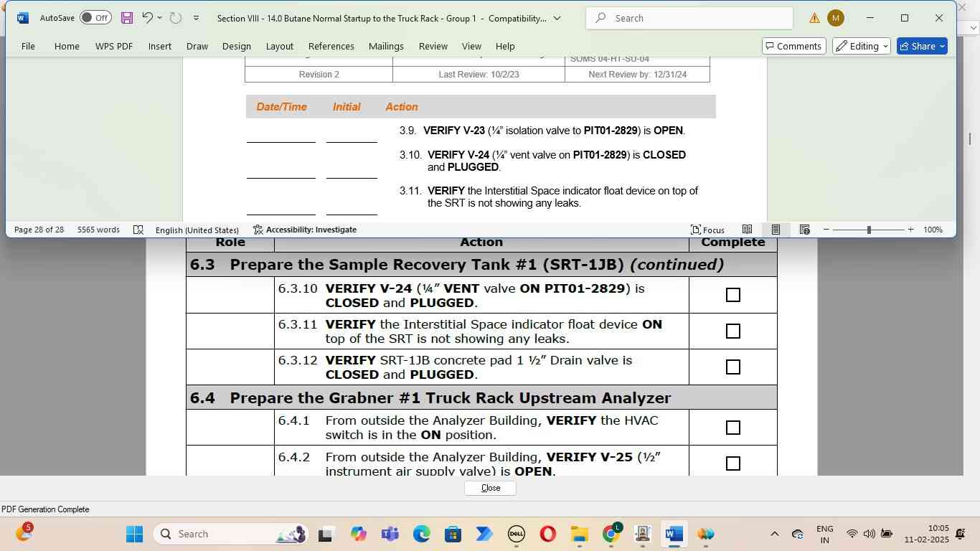Click the 100% zoom level
Viewport: 980px width, 551px height.
(933, 230)
